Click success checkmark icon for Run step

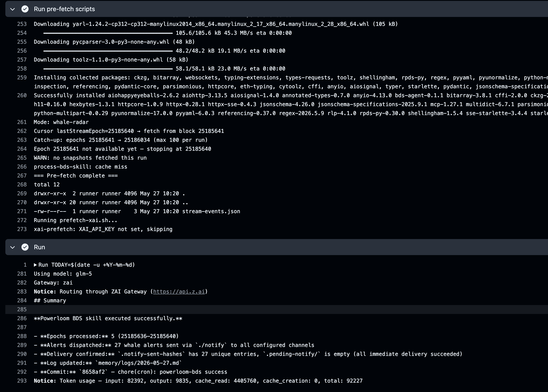(x=25, y=247)
